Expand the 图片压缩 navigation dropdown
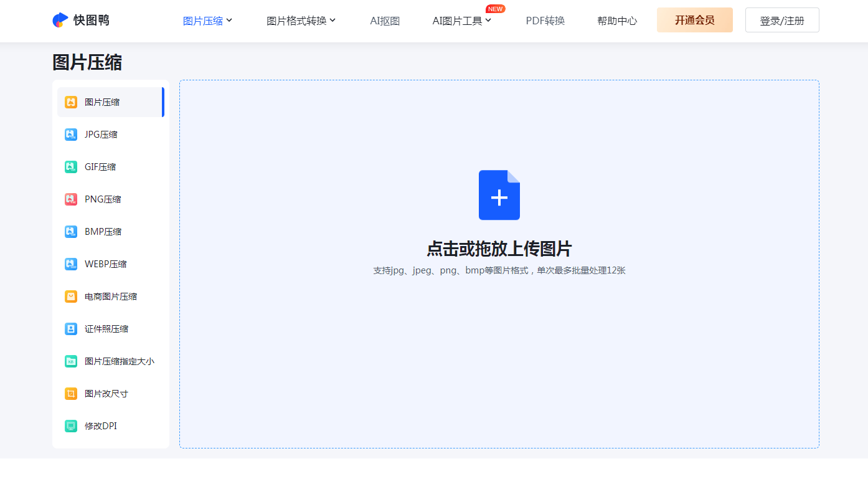The image size is (868, 484). point(208,20)
